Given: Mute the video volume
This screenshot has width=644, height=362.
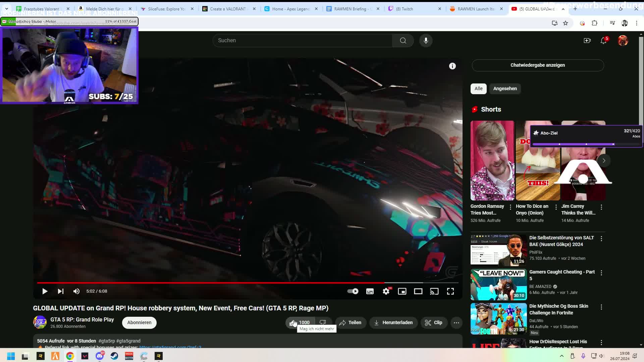Looking at the screenshot, I should coord(76,291).
